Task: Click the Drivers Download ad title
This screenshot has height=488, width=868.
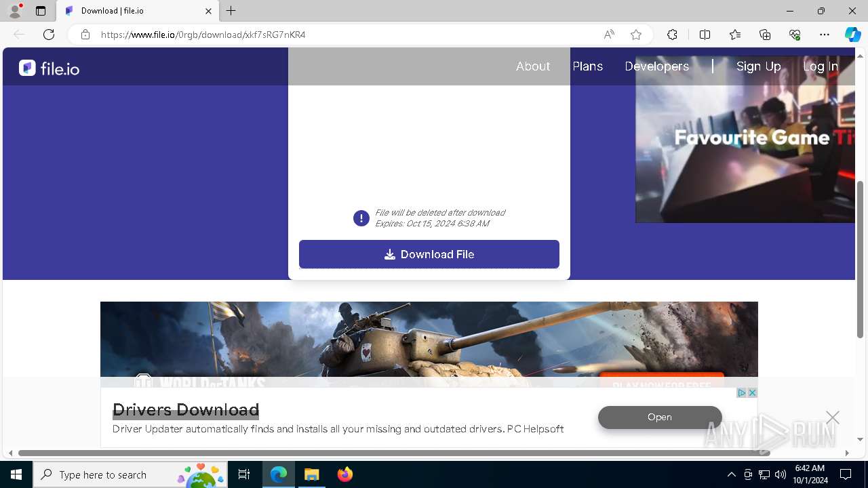Action: click(186, 409)
